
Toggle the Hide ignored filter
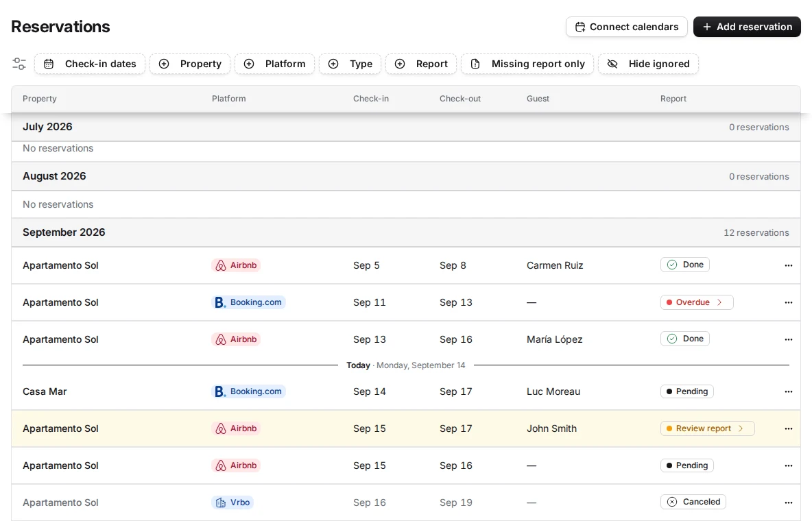click(648, 64)
